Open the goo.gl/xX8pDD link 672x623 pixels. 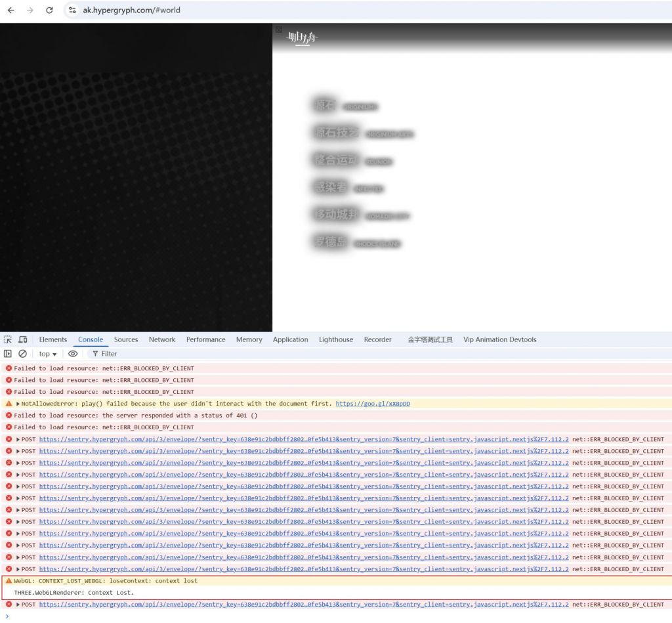[x=372, y=404]
